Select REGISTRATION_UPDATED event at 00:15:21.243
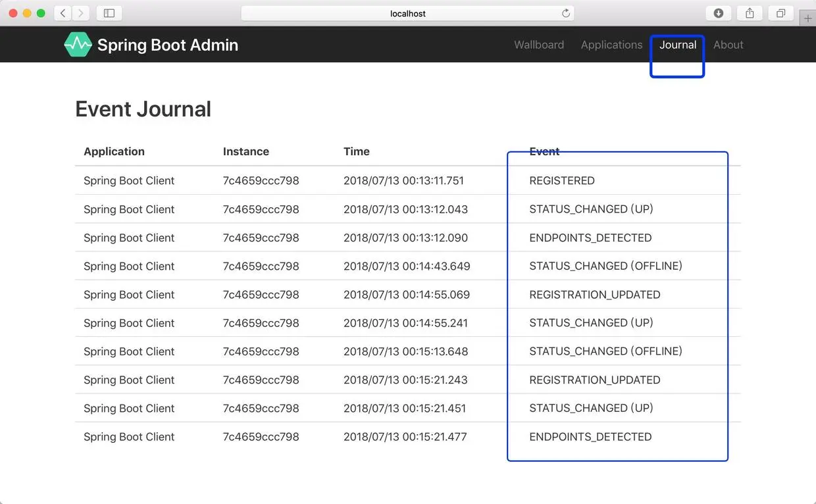Screen dimensions: 816x504 tap(407, 380)
